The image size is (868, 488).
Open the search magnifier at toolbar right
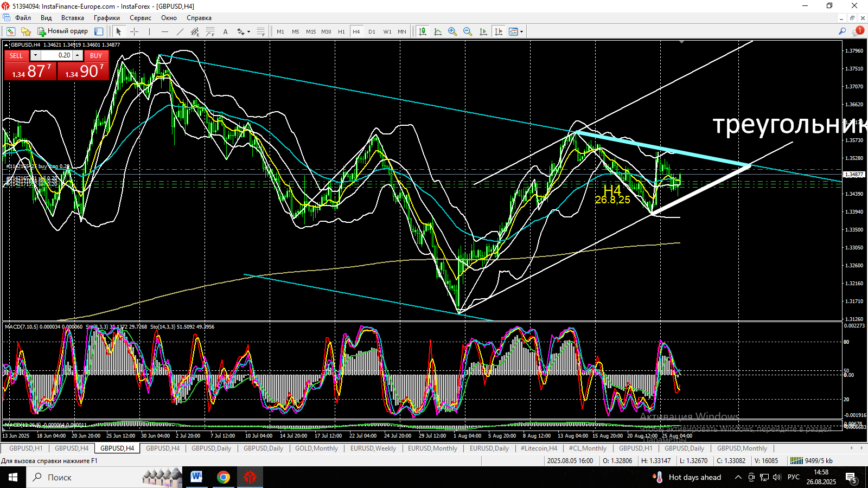842,31
